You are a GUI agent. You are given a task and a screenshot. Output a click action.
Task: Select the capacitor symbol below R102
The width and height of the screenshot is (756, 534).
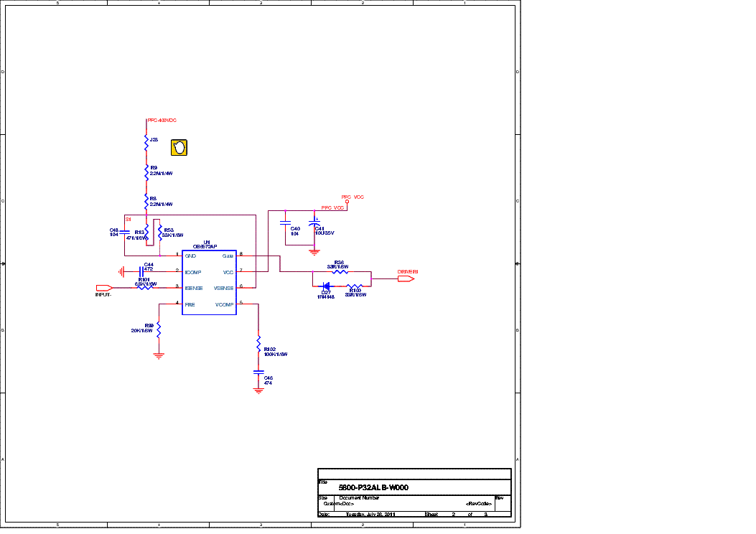pyautogui.click(x=258, y=372)
